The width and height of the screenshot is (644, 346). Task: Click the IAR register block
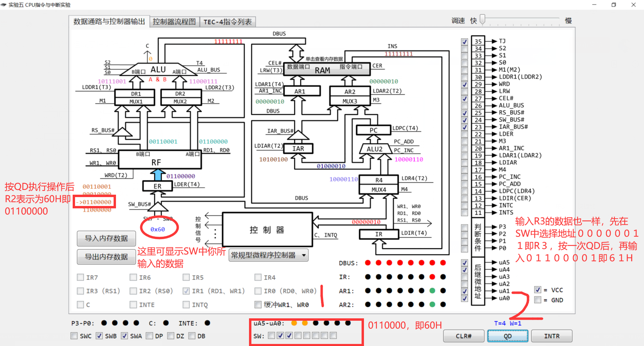click(298, 149)
